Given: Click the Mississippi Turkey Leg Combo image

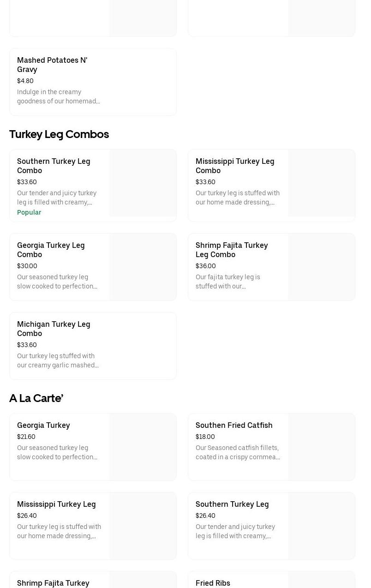Looking at the screenshot, I should [x=321, y=183].
